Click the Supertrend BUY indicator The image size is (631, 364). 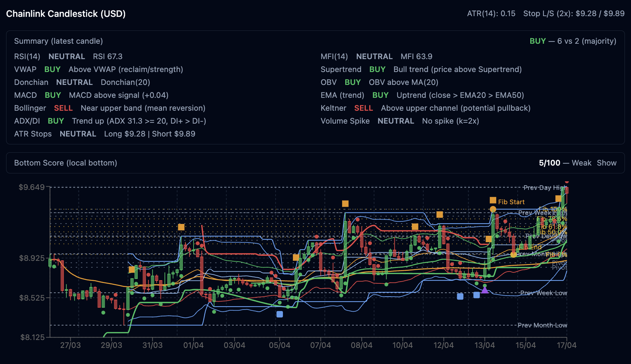coord(377,69)
